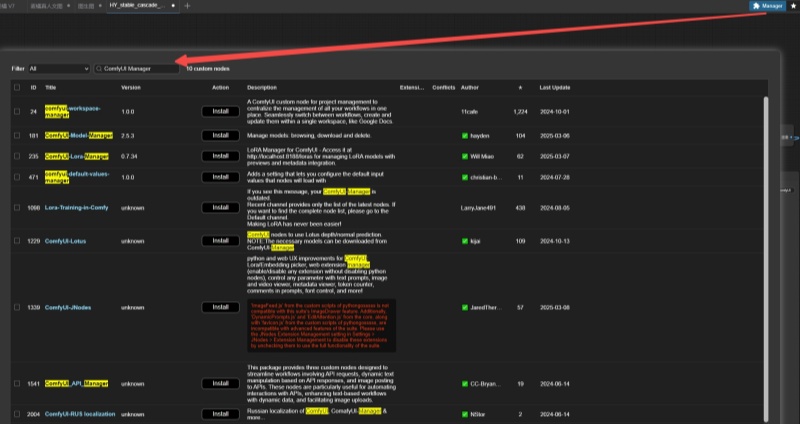Viewport: 800px width, 424px height.
Task: Click the unsaved dot on the HY_stable_cascade tab
Action: click(173, 6)
